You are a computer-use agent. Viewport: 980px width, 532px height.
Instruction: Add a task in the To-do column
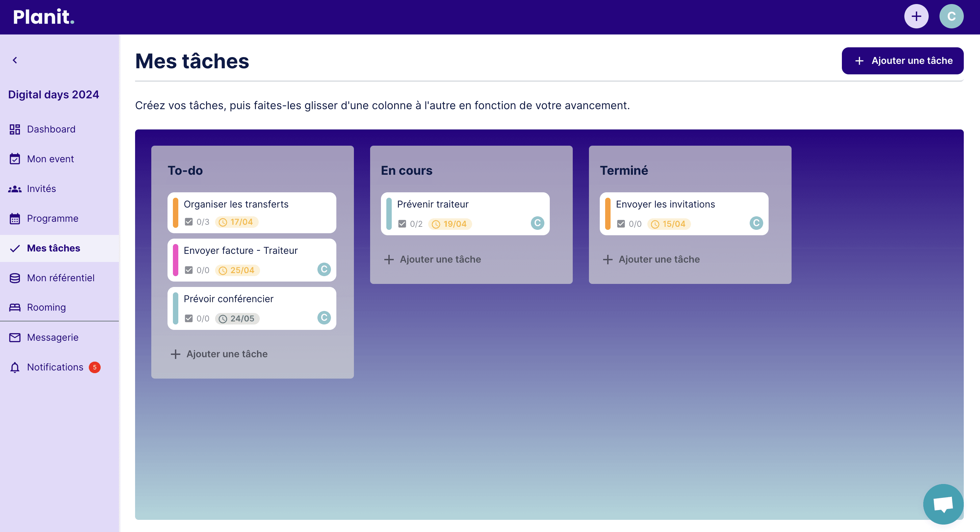point(219,354)
